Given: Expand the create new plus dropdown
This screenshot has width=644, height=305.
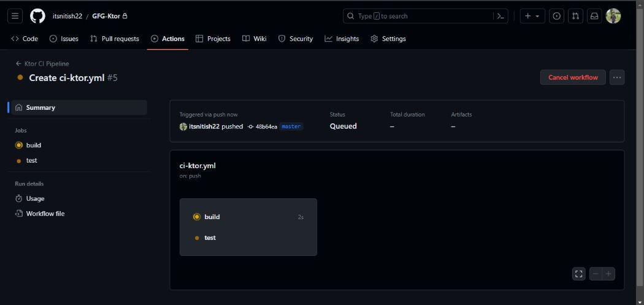Looking at the screenshot, I should coord(532,16).
